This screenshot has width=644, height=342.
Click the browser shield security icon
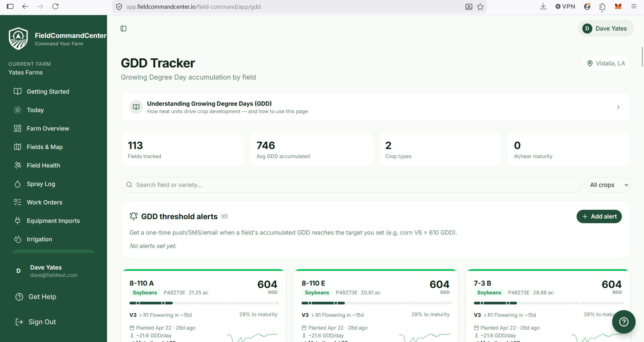click(119, 7)
